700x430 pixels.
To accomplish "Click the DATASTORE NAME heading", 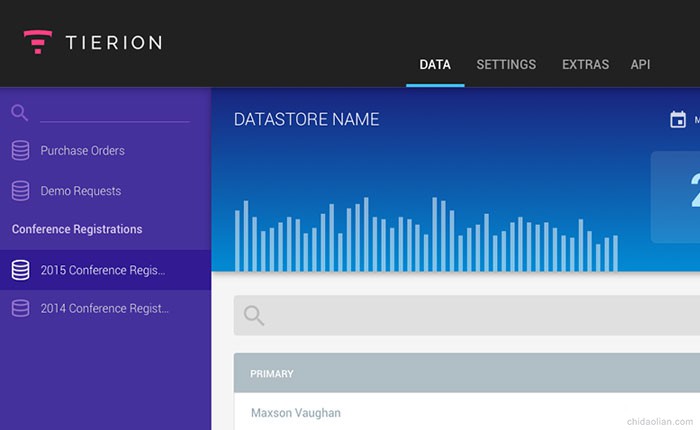I will (306, 119).
